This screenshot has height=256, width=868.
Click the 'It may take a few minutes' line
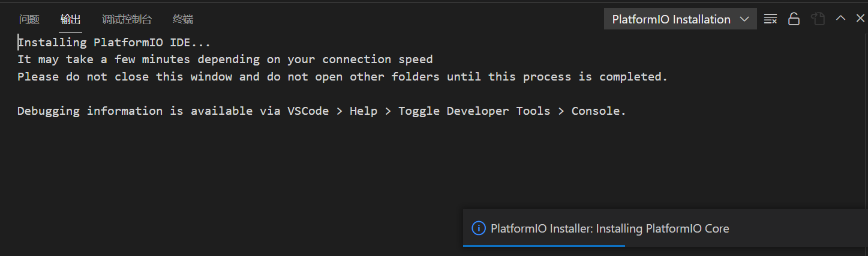point(225,59)
